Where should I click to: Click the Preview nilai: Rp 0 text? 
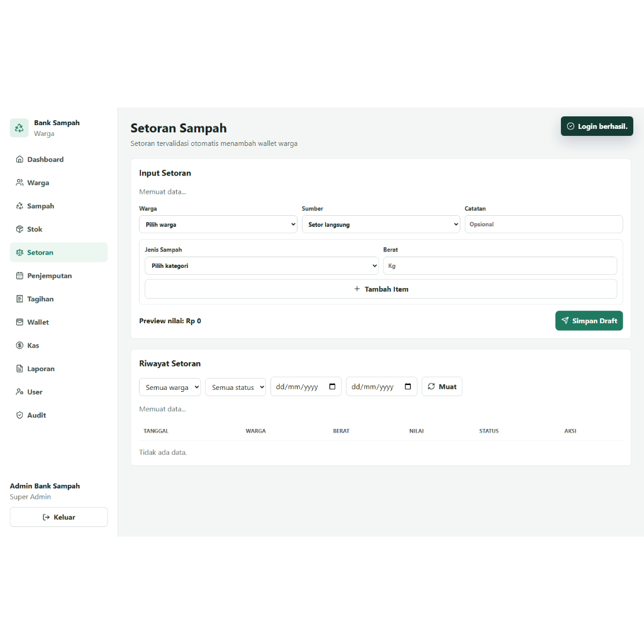(x=170, y=321)
